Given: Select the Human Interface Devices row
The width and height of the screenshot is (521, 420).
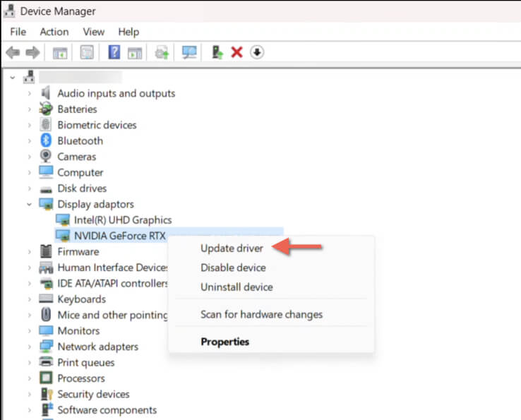Looking at the screenshot, I should (113, 267).
